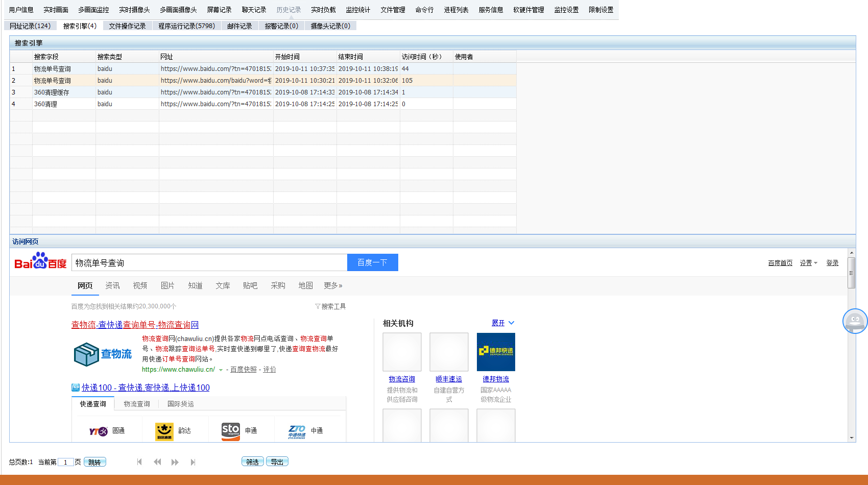Sort by 访问时间（秒） column header
Image resolution: width=868 pixels, height=485 pixels.
tap(426, 57)
